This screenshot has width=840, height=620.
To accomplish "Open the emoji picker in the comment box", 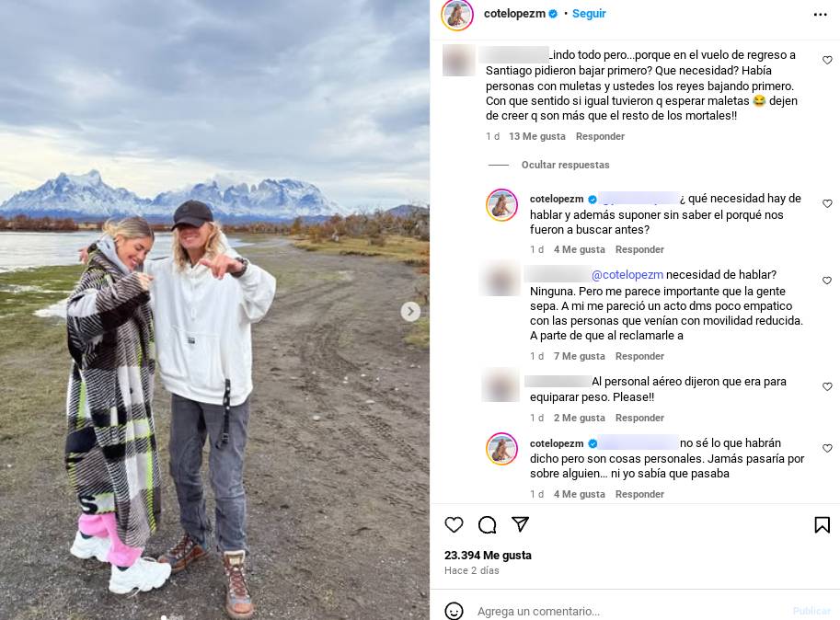I will coord(454,611).
